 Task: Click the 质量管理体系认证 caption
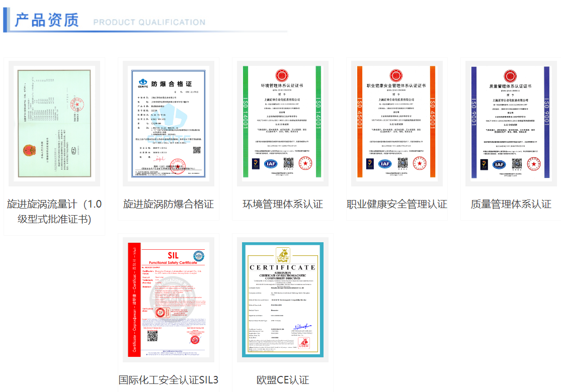(x=511, y=204)
